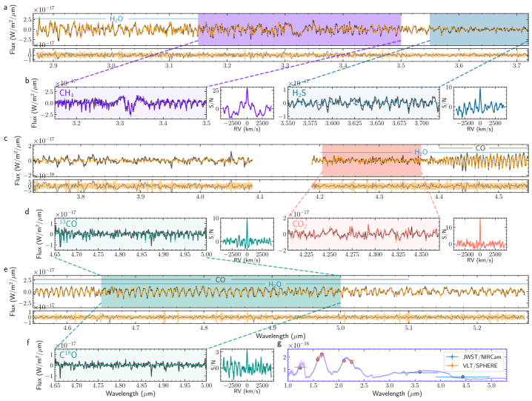Click the purple CH4 label in panel b
Viewport: 532px width, 401px height.
click(x=67, y=93)
